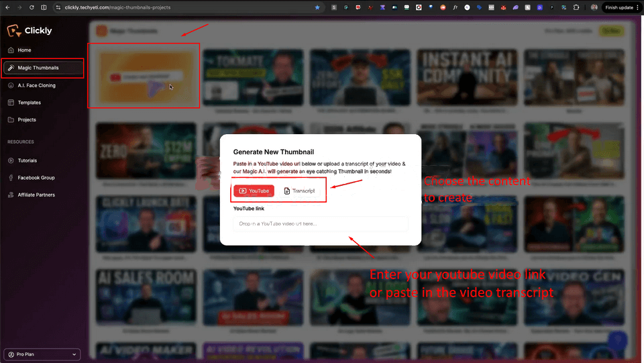Select Magic Thumbnails in sidebar
The image size is (644, 363).
point(43,68)
